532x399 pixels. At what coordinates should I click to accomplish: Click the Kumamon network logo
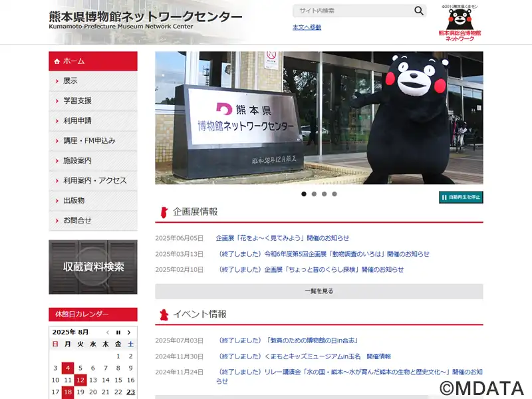(460, 23)
